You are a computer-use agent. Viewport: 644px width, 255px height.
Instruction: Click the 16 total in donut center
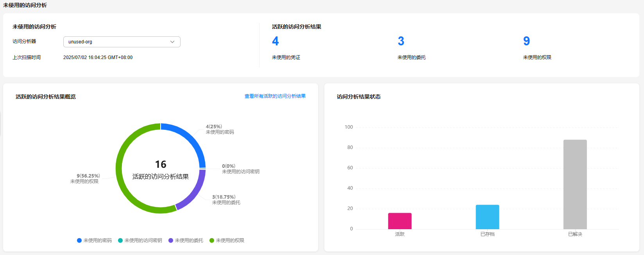[x=161, y=164]
